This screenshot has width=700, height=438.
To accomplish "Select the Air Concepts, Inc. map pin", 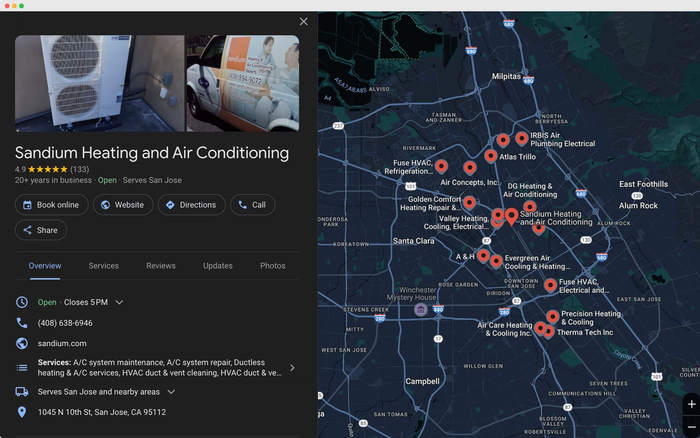I will (470, 168).
